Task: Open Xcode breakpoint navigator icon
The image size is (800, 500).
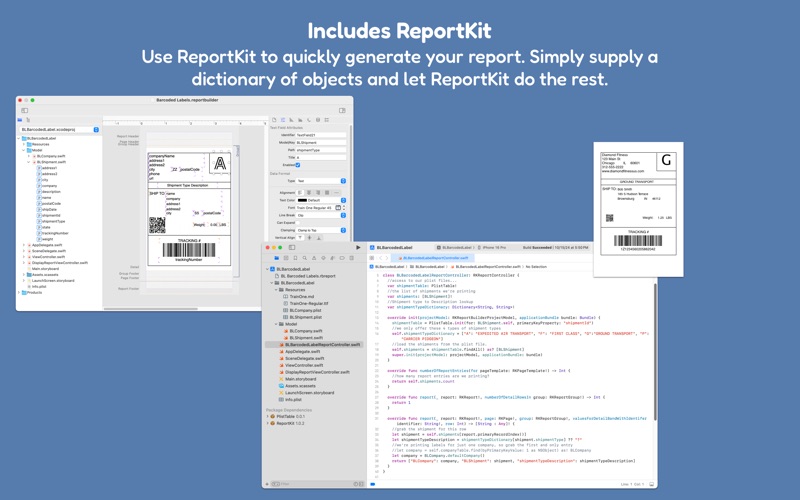Action: coord(342,258)
